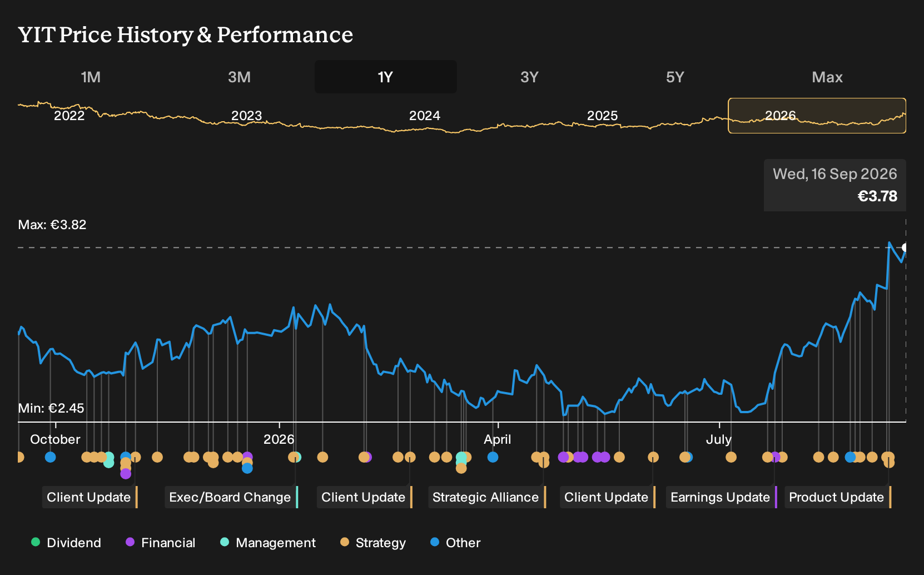Viewport: 924px width, 575px height.
Task: Click the 2022 section of overview chart
Action: coord(69,116)
